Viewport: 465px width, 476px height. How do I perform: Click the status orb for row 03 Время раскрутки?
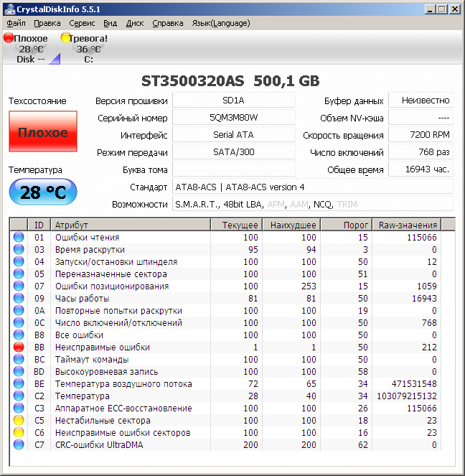click(x=19, y=249)
